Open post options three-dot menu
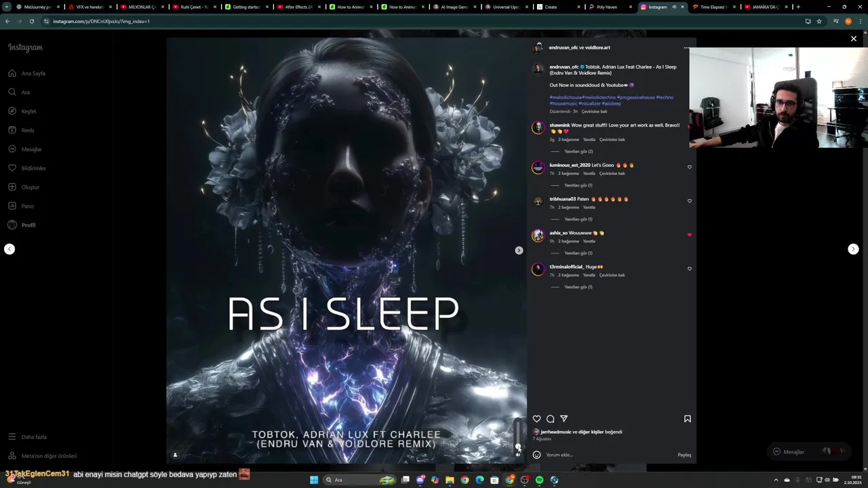Viewport: 868px width, 488px height. (x=686, y=47)
